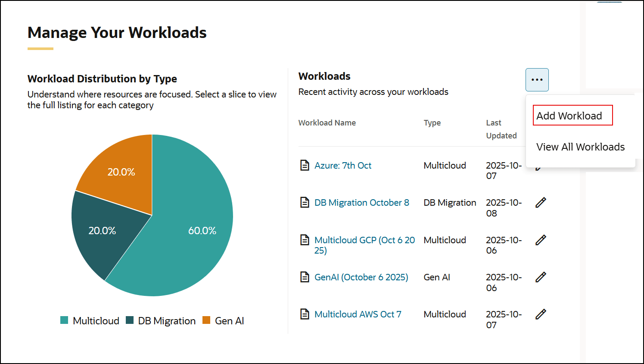This screenshot has width=644, height=364.
Task: Click the document icon beside Azure: 7th Oct
Action: [305, 165]
